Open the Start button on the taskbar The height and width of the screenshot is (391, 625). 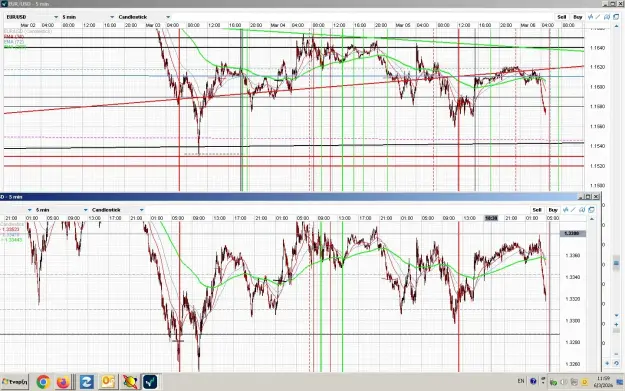click(x=15, y=382)
